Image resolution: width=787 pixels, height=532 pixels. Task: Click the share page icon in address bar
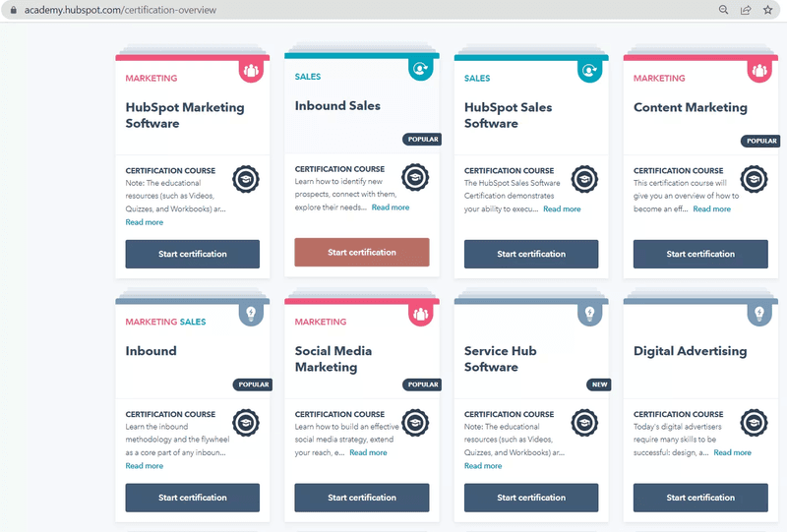click(x=746, y=10)
